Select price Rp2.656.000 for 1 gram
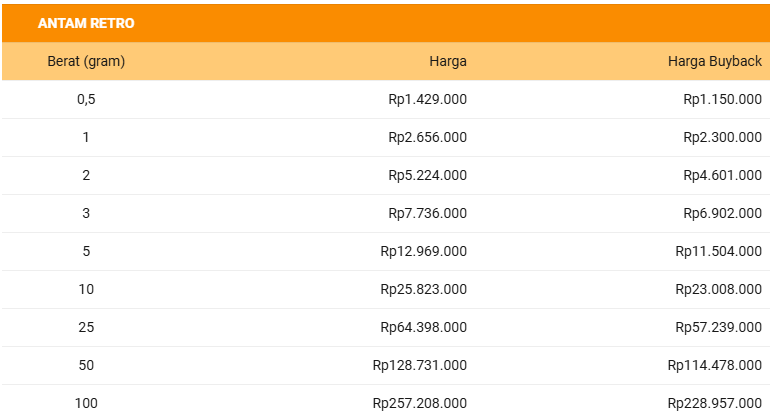Viewport: 773px width, 416px height. coord(427,137)
